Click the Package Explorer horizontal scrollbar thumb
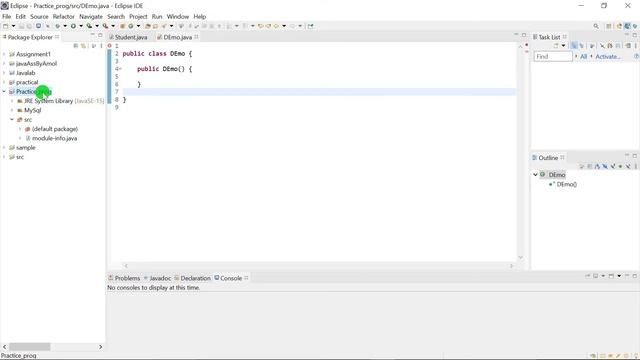Screen dimensions: 640x360 (x=29, y=347)
